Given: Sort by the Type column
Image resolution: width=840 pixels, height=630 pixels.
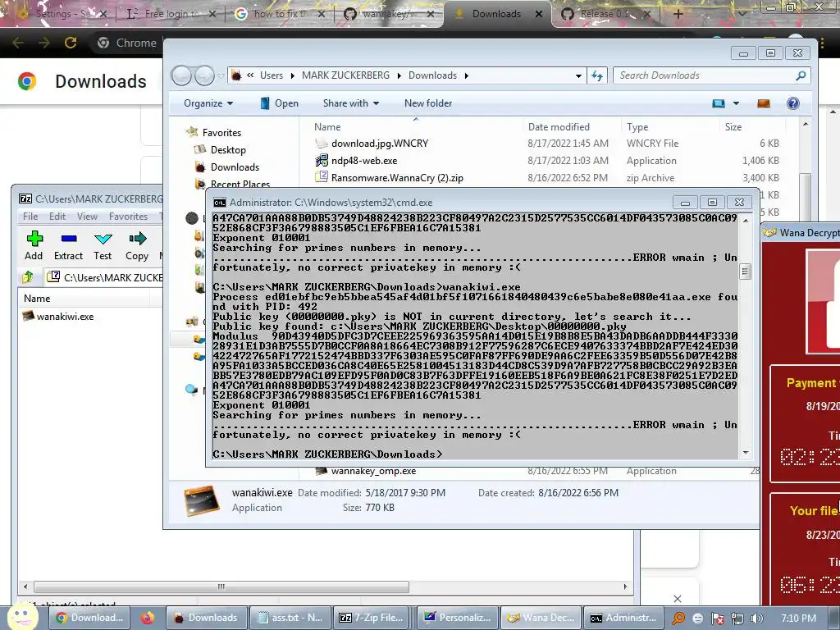Looking at the screenshot, I should pos(637,127).
